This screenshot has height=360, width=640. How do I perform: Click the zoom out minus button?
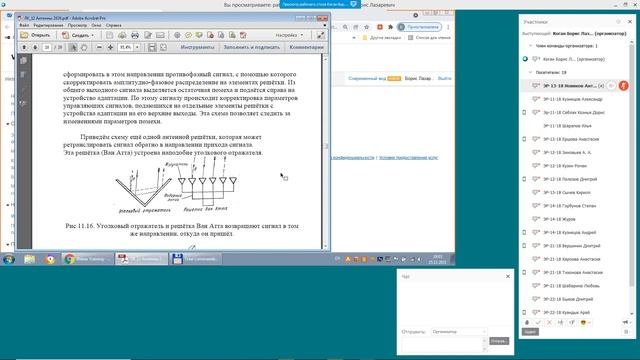pos(99,47)
